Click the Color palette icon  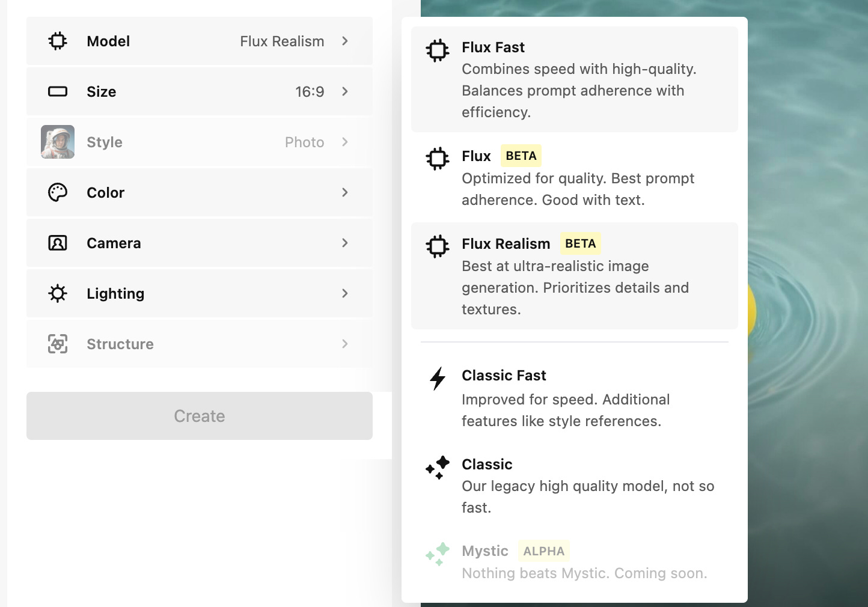click(x=57, y=192)
